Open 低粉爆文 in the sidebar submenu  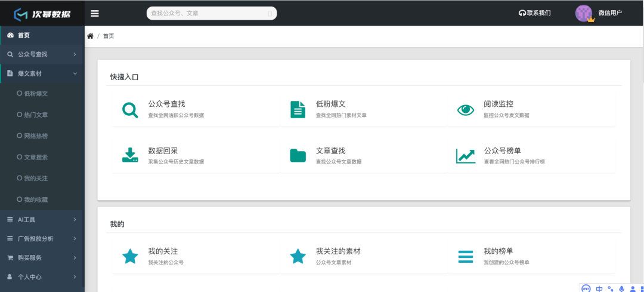[36, 93]
